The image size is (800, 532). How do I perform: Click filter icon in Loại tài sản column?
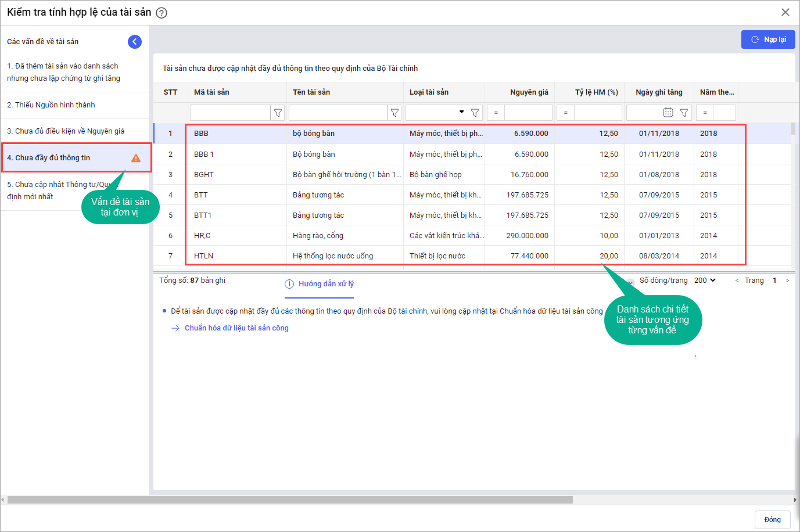coord(475,113)
